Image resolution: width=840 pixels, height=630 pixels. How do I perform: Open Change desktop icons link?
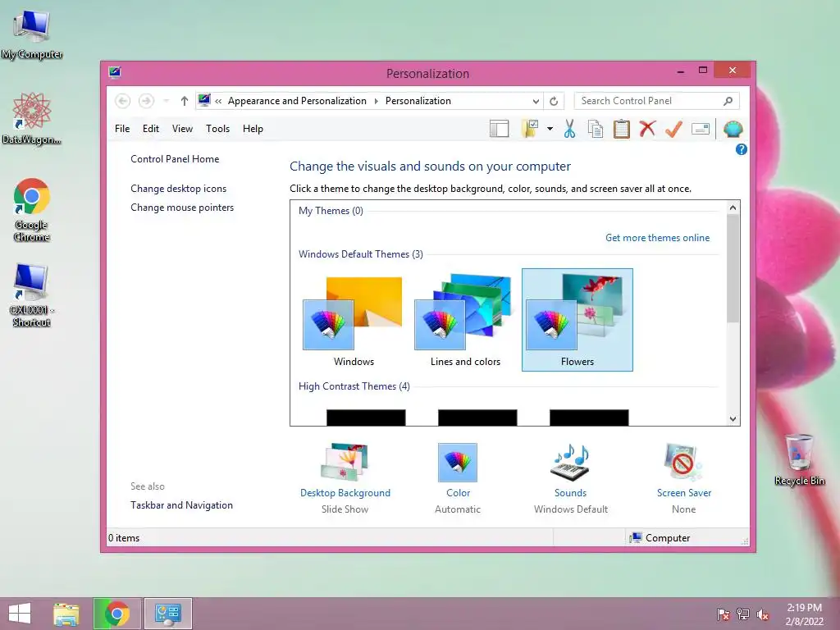tap(178, 189)
